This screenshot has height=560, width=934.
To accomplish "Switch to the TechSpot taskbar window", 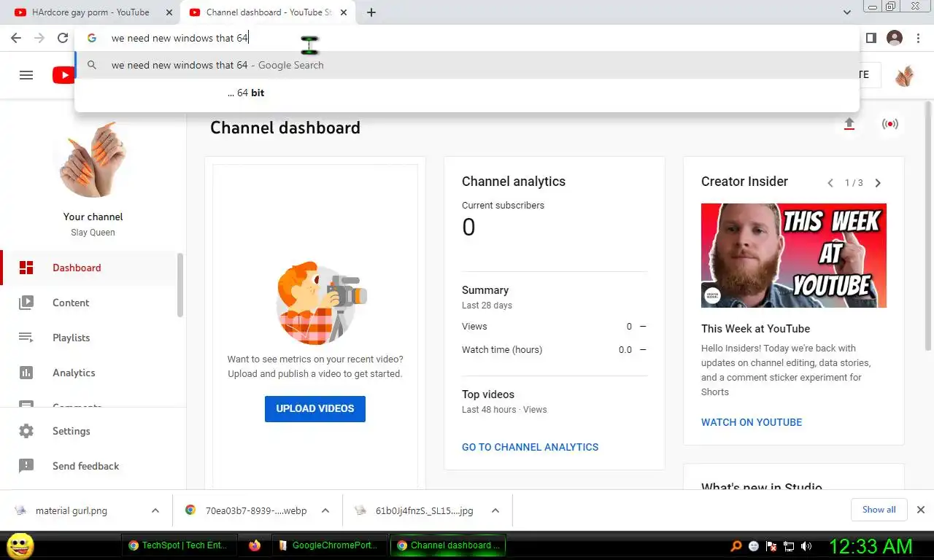I will coord(180,545).
